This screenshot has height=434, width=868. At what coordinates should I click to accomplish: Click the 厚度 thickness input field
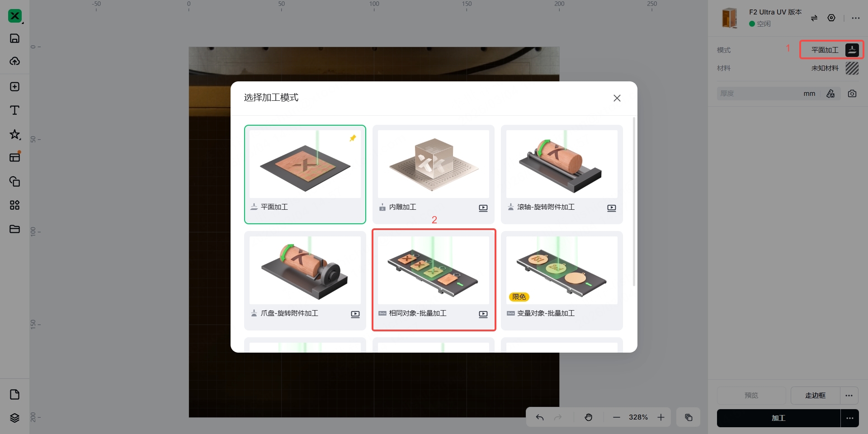pyautogui.click(x=759, y=94)
